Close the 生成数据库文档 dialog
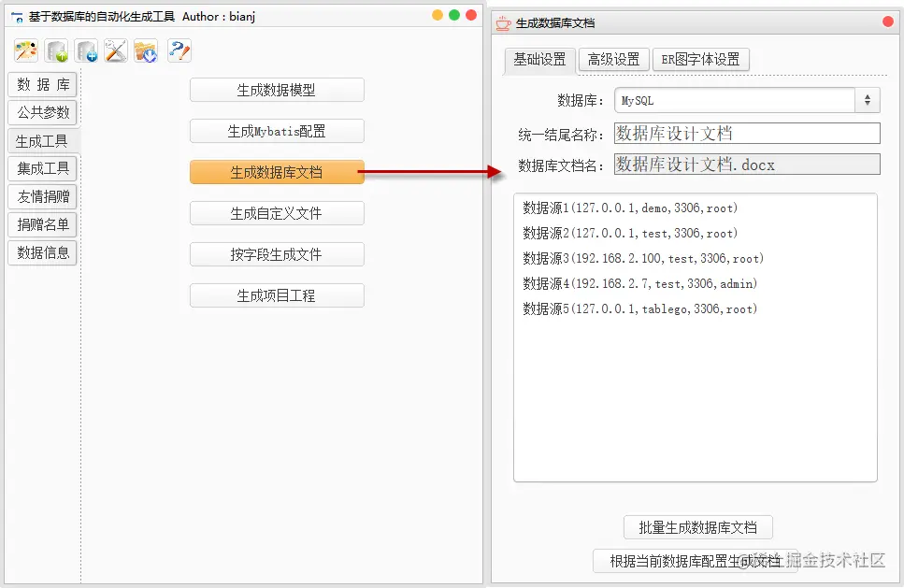 888,22
